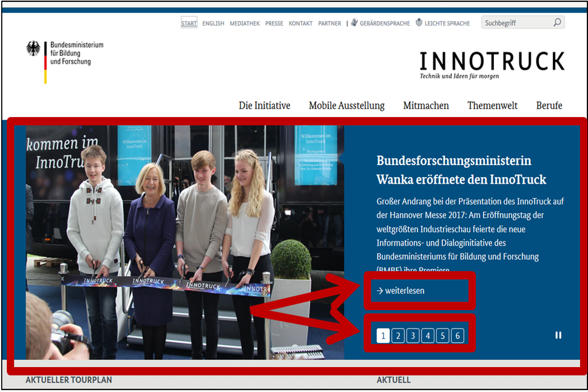Click the Suchbegriff search field
The image size is (588, 392).
coord(516,23)
